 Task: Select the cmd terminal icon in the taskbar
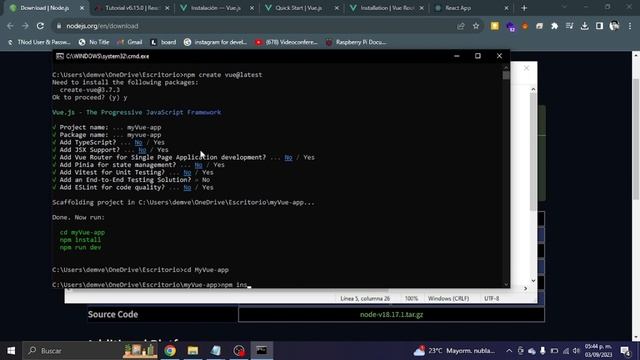[x=262, y=351]
